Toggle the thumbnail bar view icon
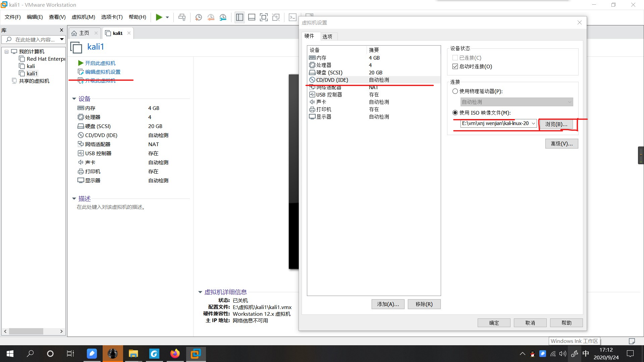644x362 pixels. (252, 17)
